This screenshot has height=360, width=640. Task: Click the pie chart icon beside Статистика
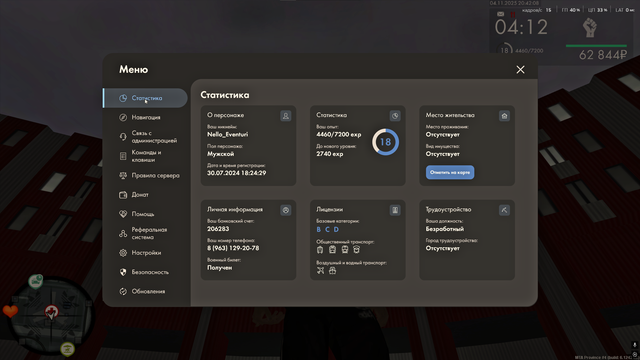123,98
